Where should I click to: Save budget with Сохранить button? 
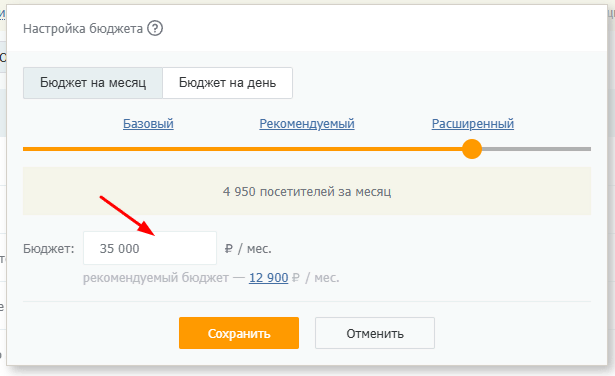point(239,333)
